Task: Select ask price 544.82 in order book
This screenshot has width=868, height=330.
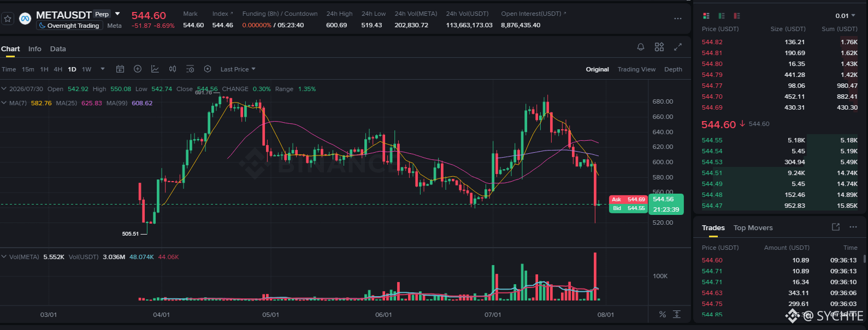Action: point(712,42)
